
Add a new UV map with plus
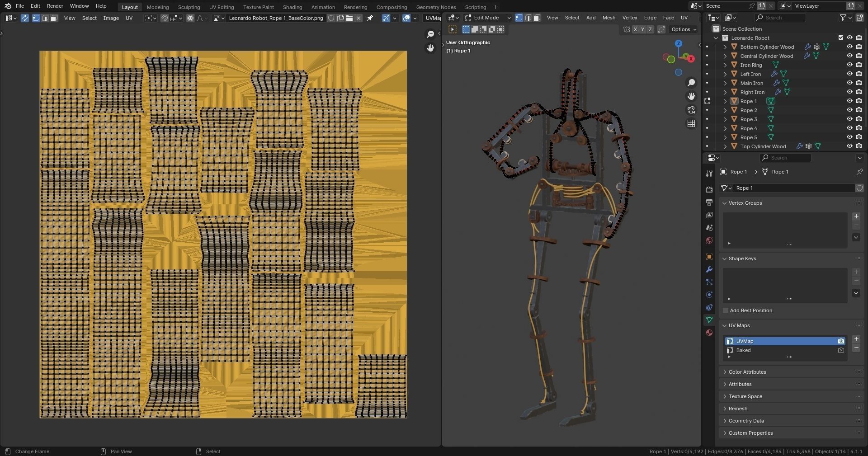pyautogui.click(x=856, y=339)
